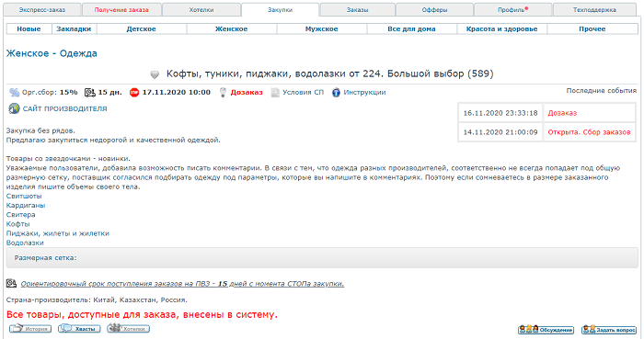
Task: Click truck icon near delivery estimate text
Action: pyautogui.click(x=11, y=283)
